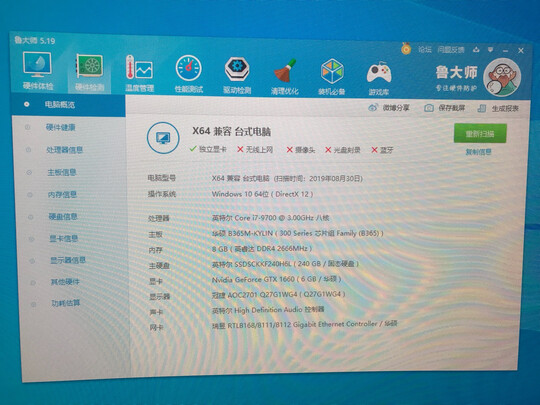The width and height of the screenshot is (540, 405).
Task: Click the desktop computer circle icon
Action: [x=163, y=138]
